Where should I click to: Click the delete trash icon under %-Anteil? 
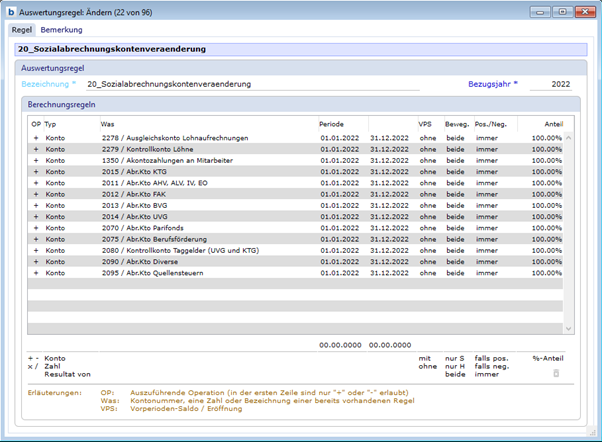pyautogui.click(x=557, y=373)
